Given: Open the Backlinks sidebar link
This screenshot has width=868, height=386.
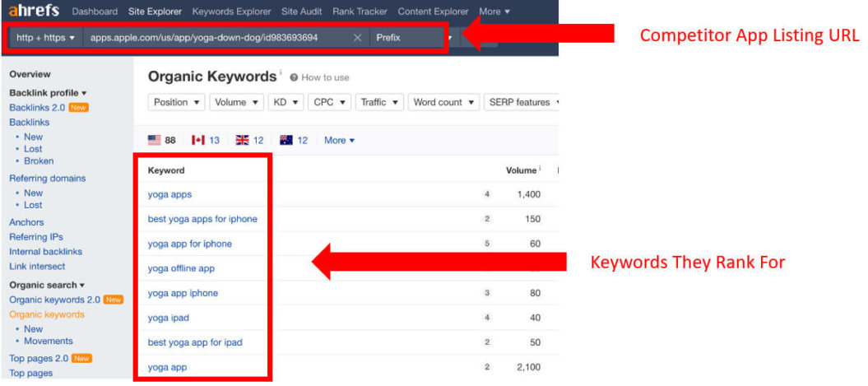Looking at the screenshot, I should point(30,123).
